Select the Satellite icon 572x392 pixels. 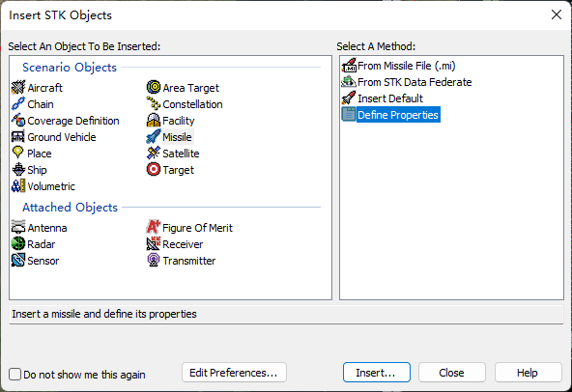(x=154, y=154)
